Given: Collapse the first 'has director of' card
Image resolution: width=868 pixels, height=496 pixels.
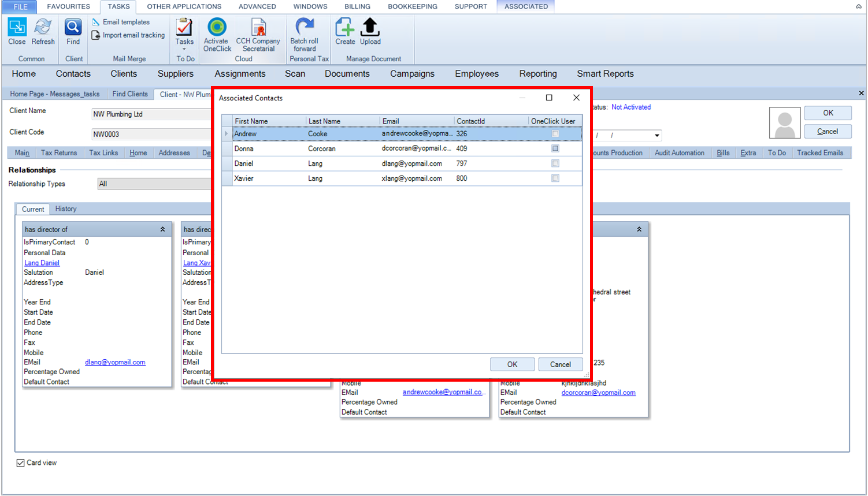Looking at the screenshot, I should coord(163,229).
